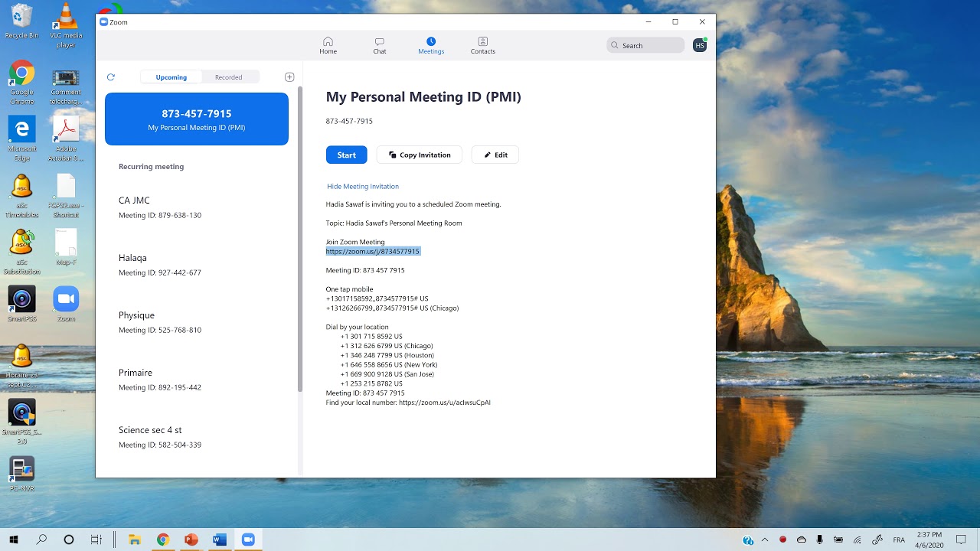Viewport: 980px width, 551px height.
Task: Click Zoom icon in the taskbar
Action: (248, 540)
